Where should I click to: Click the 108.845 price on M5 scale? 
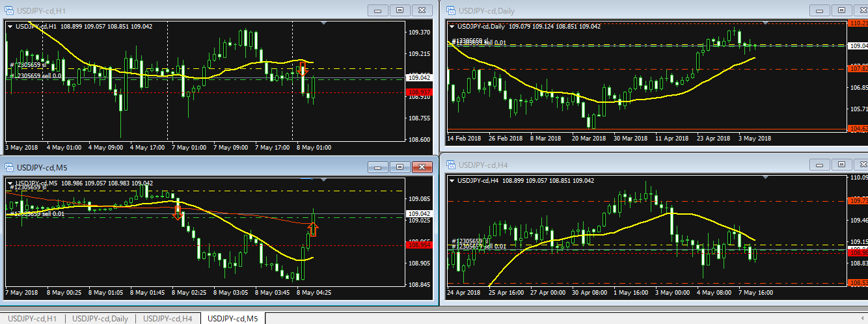(420, 284)
